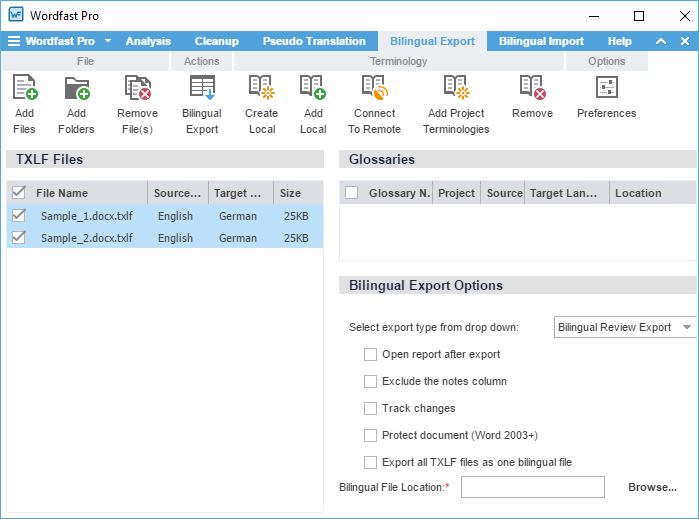Toggle the Track changes checkbox
Viewport: 699px width, 519px height.
click(x=371, y=408)
